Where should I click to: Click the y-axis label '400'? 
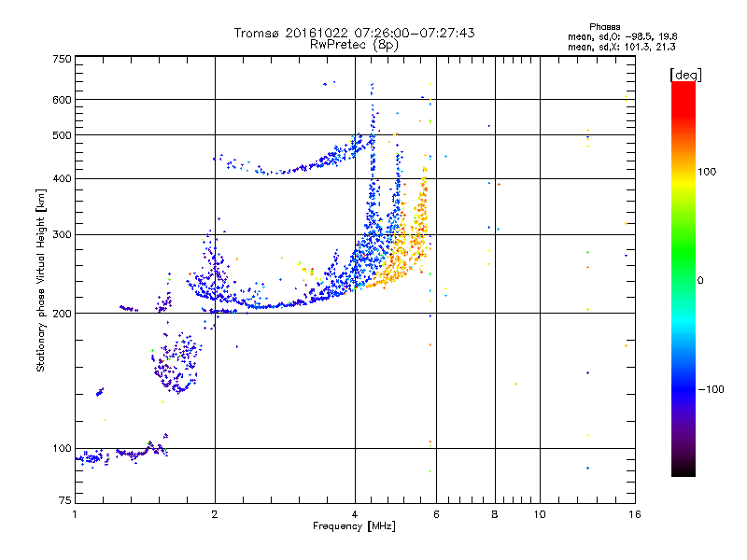[62, 178]
